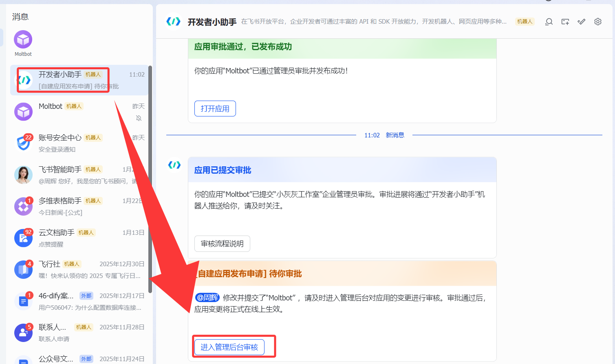Click the 2025年11月28日 date
Image resolution: width=615 pixels, height=364 pixels.
122,327
